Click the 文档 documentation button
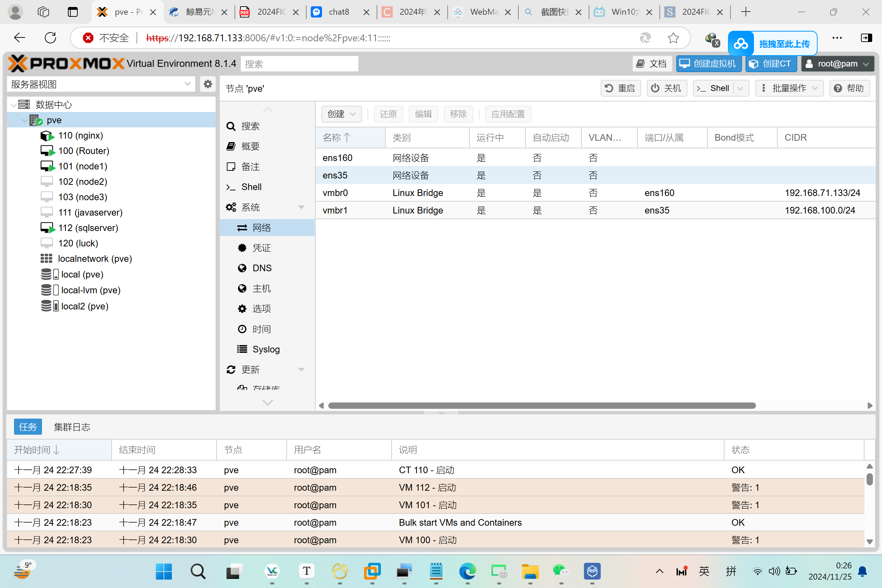This screenshot has width=882, height=588. coord(652,64)
